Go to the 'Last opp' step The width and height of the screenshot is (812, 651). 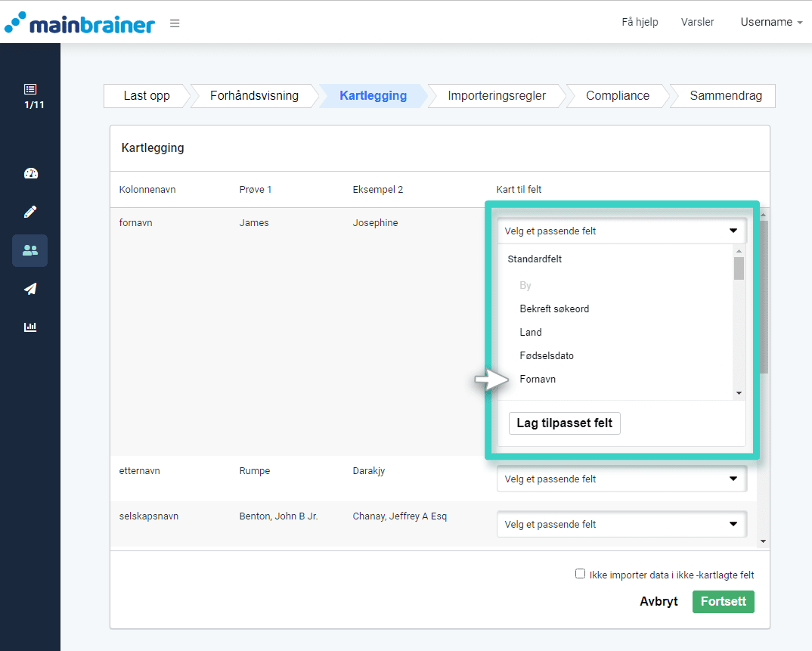point(145,96)
